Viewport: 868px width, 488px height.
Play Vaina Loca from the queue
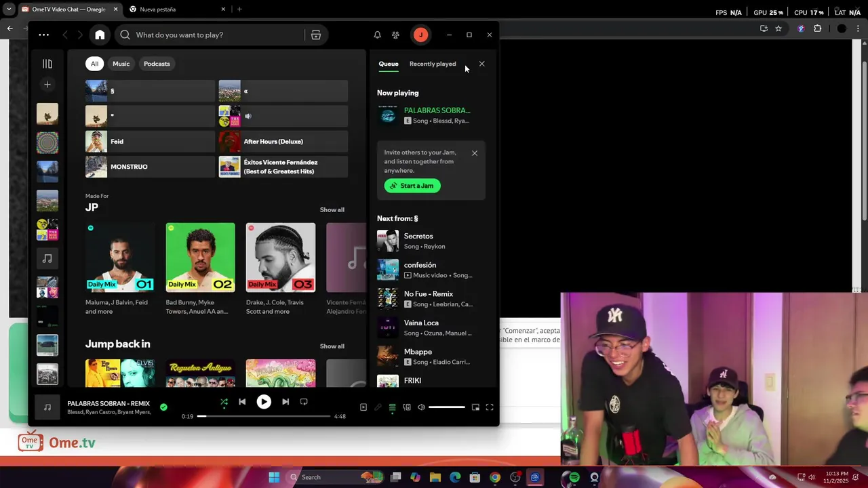coord(431,327)
